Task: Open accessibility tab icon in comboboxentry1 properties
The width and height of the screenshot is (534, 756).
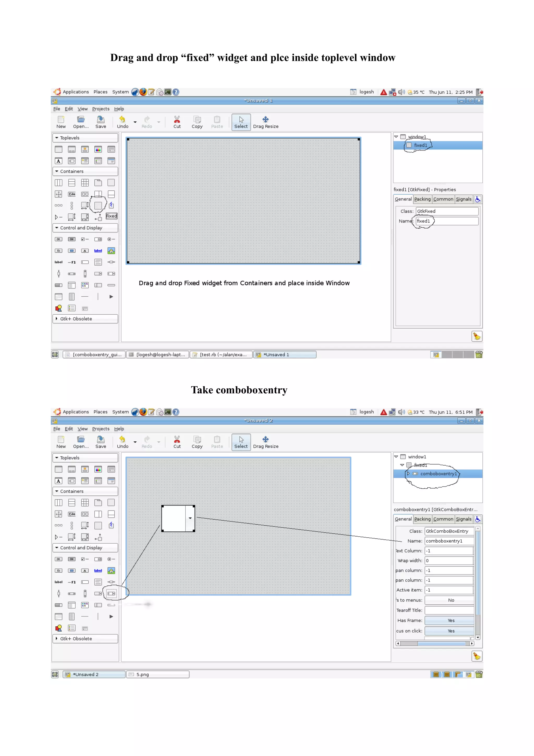Action: pos(478,519)
